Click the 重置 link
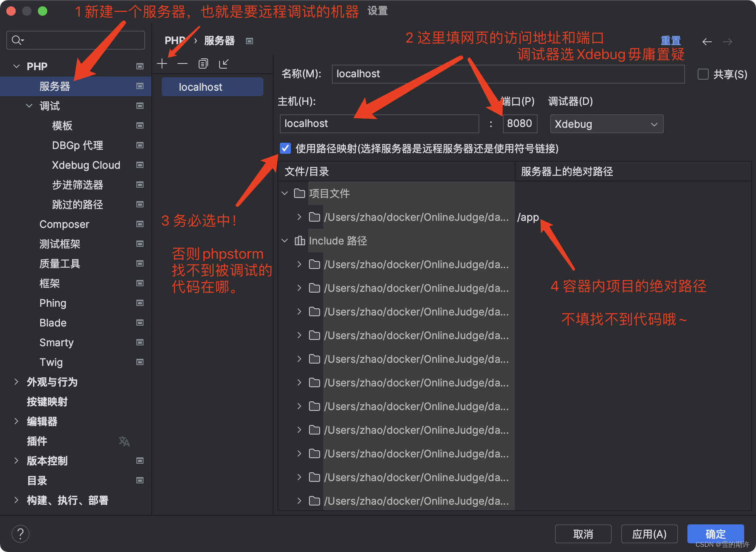Viewport: 756px width, 552px height. pos(670,41)
